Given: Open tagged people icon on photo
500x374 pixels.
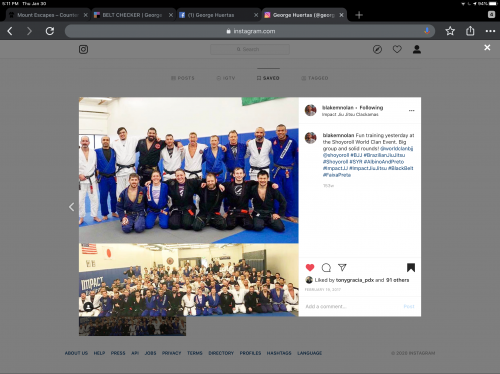Looking at the screenshot, I should [88, 307].
